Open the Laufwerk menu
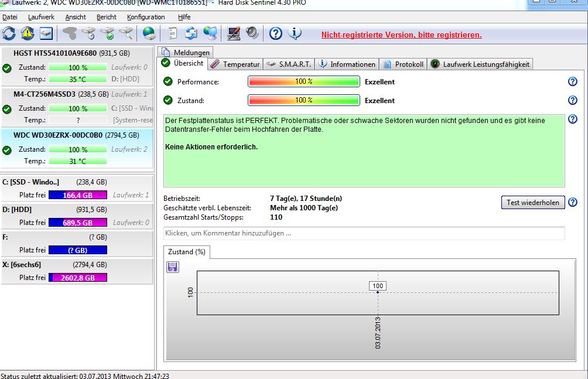Image resolution: width=588 pixels, height=379 pixels. tap(41, 17)
